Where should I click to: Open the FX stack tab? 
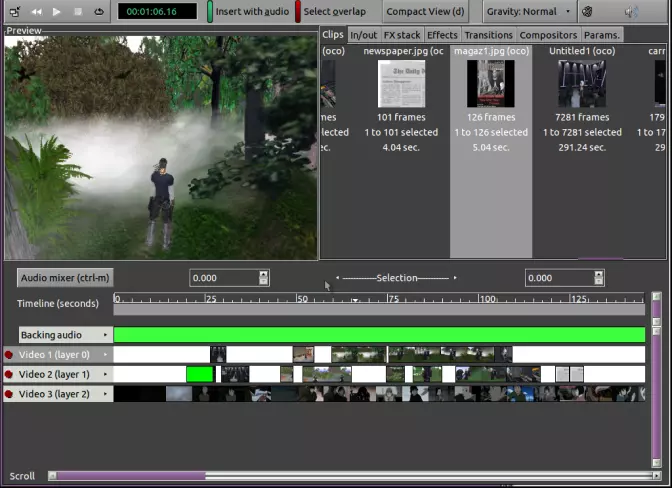pos(402,35)
